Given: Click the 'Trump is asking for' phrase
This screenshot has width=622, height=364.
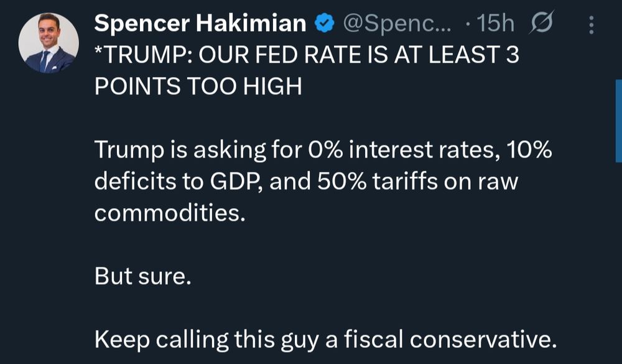Looking at the screenshot, I should (198, 150).
